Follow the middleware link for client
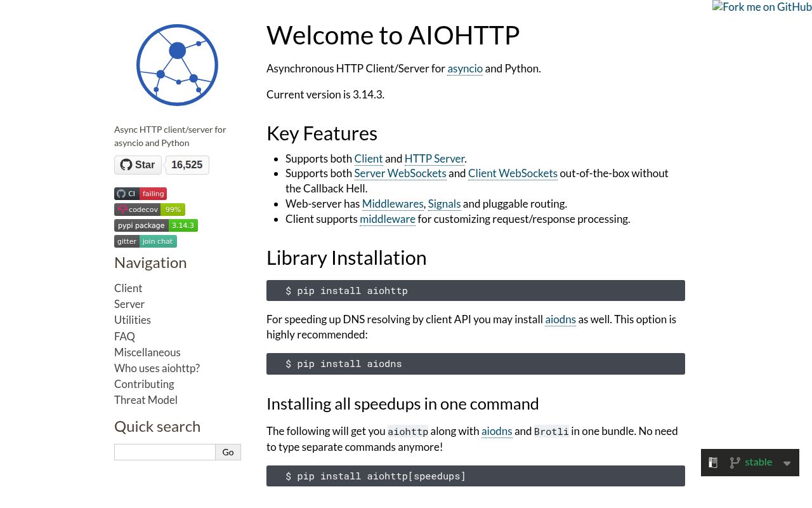Screen dimensions: 812x508 (388, 219)
